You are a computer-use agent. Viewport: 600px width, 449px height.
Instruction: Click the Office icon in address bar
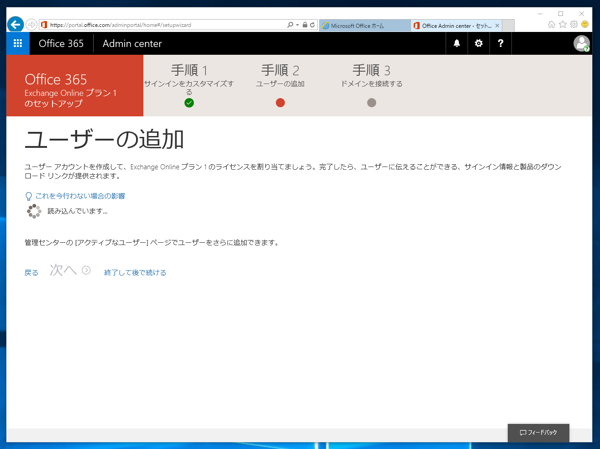click(44, 25)
